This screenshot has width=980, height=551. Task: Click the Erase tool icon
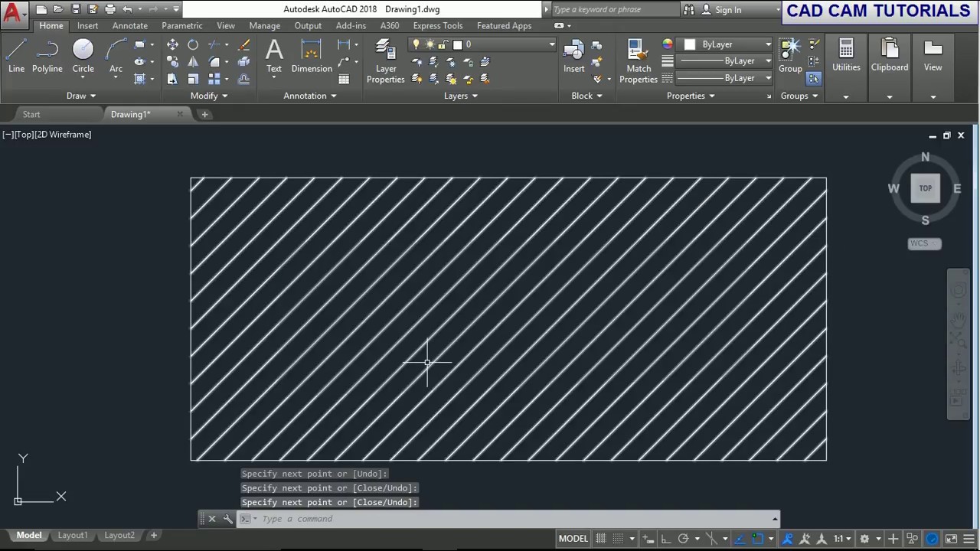[243, 45]
